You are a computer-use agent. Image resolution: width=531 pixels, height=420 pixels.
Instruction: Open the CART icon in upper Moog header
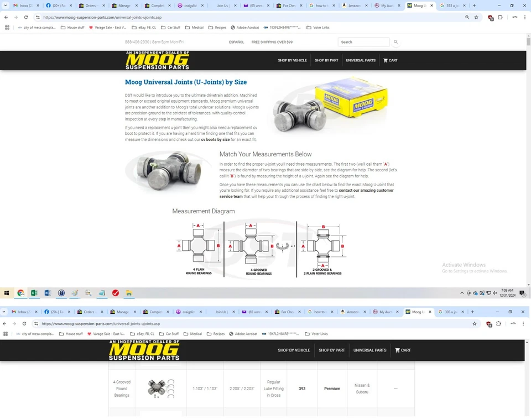[391, 60]
